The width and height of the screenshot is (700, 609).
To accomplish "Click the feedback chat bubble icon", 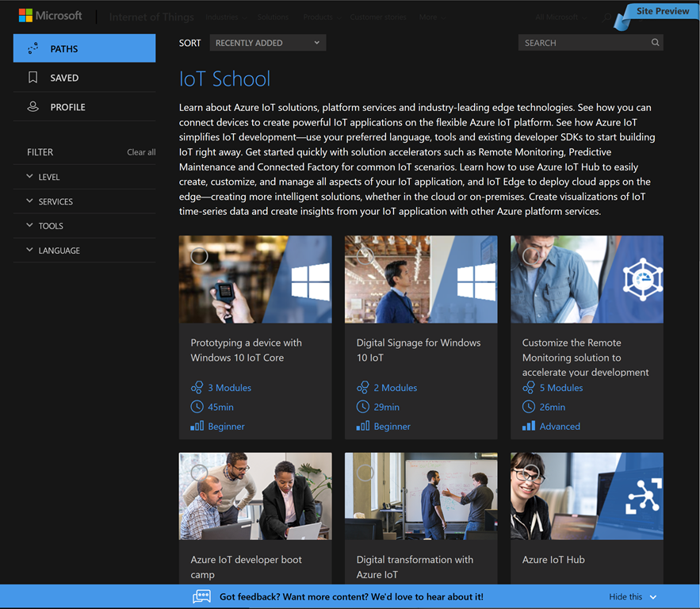I will coord(202,596).
